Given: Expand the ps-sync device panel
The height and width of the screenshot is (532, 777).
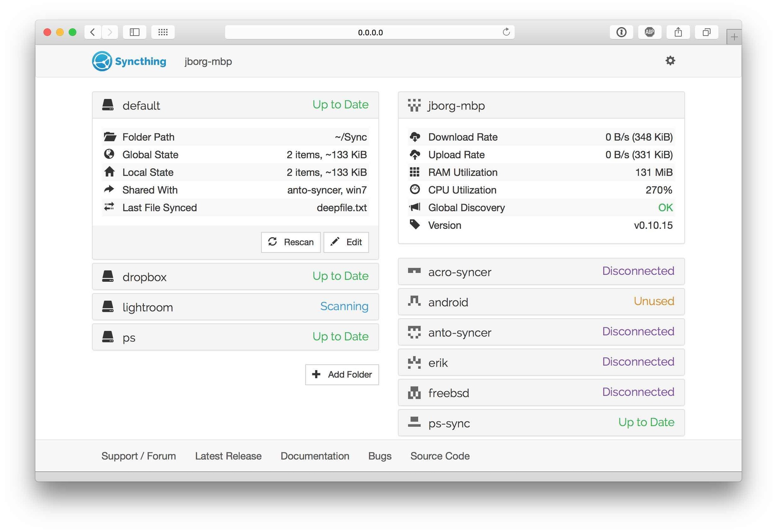Looking at the screenshot, I should pos(541,423).
